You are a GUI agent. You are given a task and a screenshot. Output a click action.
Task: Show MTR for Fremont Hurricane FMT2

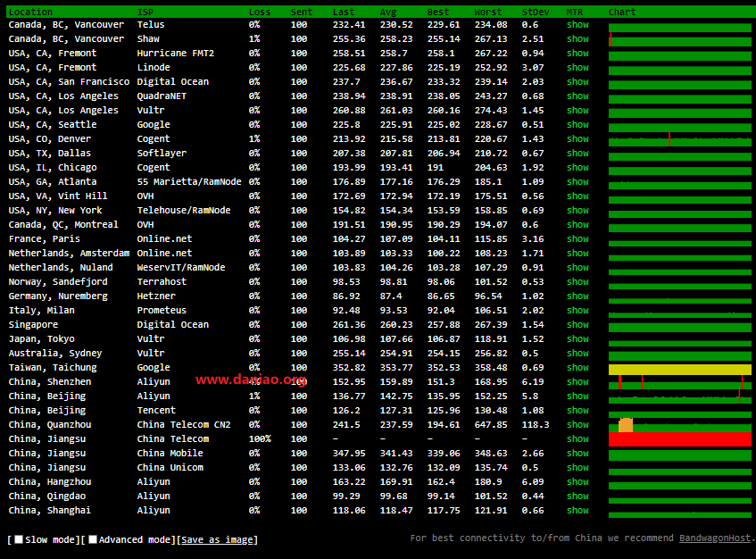click(577, 53)
